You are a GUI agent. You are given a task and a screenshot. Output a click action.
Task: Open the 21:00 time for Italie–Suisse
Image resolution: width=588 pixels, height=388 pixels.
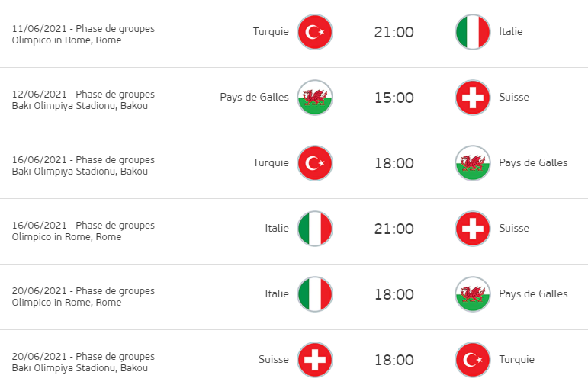click(394, 229)
